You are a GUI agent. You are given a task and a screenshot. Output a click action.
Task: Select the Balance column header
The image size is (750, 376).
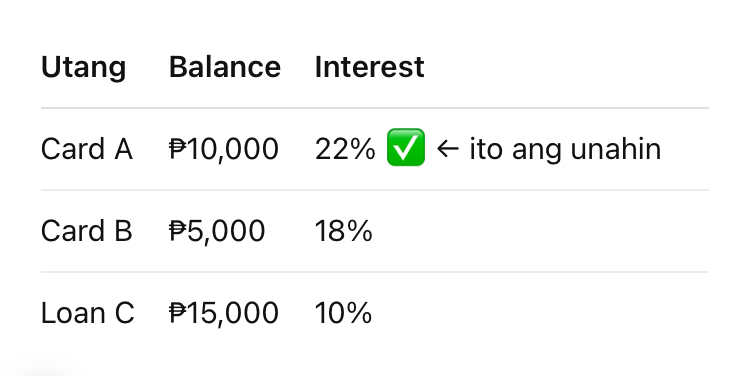(x=225, y=67)
